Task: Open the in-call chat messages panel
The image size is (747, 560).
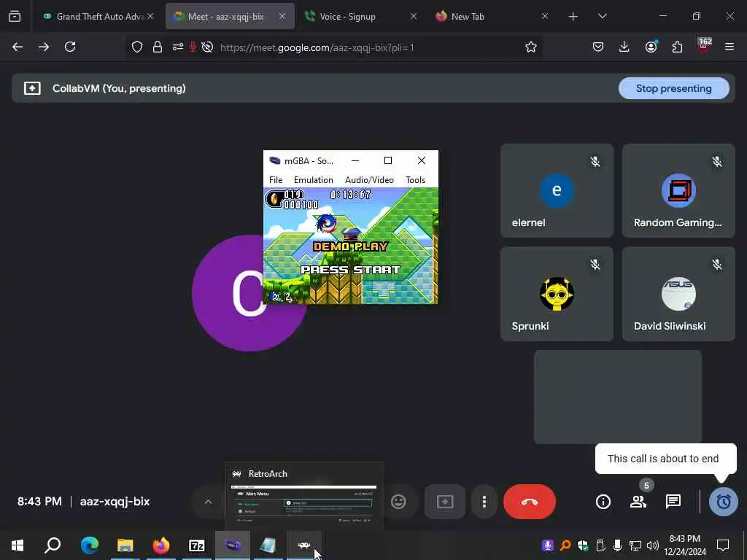Action: pos(673,502)
